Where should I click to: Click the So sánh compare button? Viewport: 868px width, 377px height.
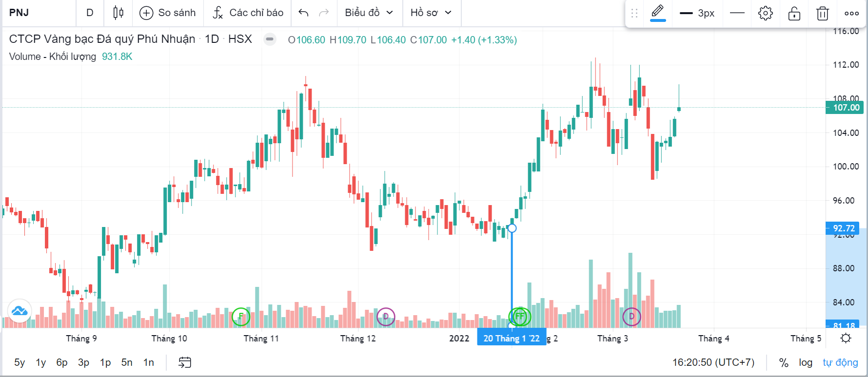167,13
